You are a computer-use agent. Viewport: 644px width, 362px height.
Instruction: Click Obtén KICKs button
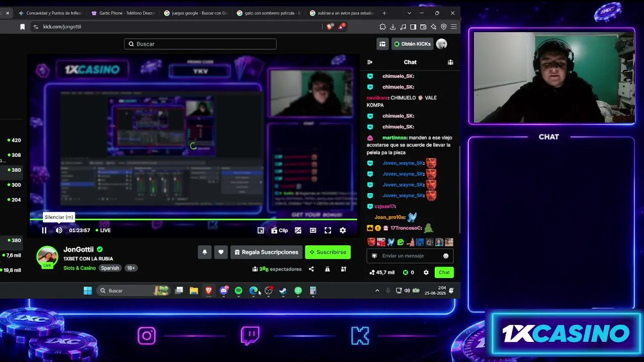[x=412, y=44]
